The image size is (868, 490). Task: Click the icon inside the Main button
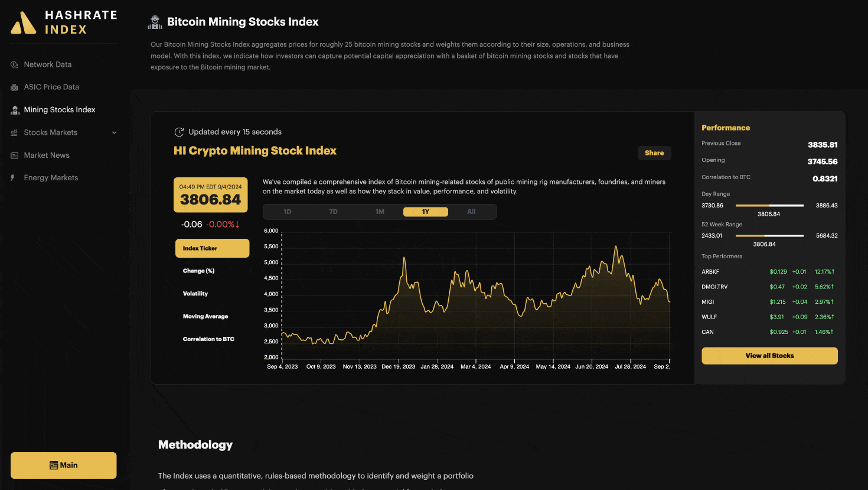coord(54,465)
